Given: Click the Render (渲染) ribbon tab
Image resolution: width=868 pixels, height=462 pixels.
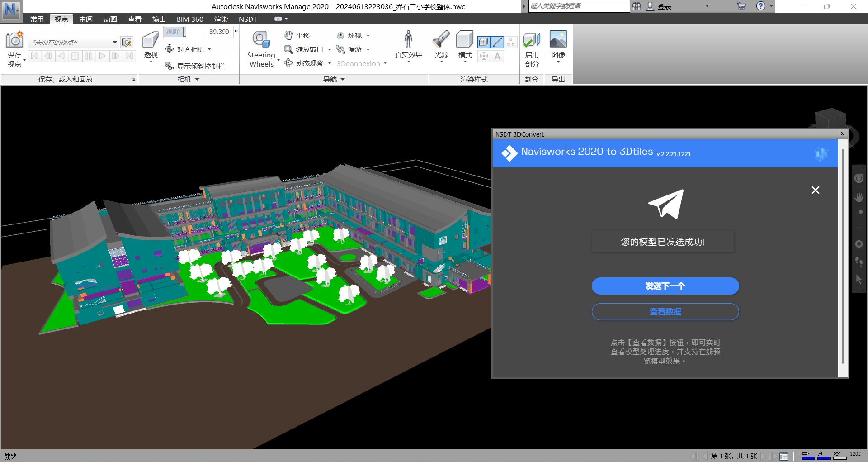Looking at the screenshot, I should [x=221, y=19].
